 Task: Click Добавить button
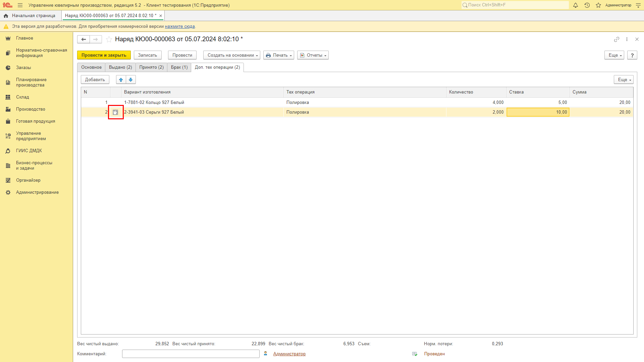click(95, 80)
